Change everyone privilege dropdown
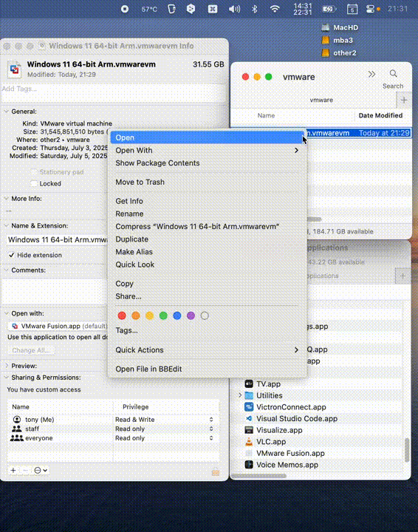 point(164,438)
